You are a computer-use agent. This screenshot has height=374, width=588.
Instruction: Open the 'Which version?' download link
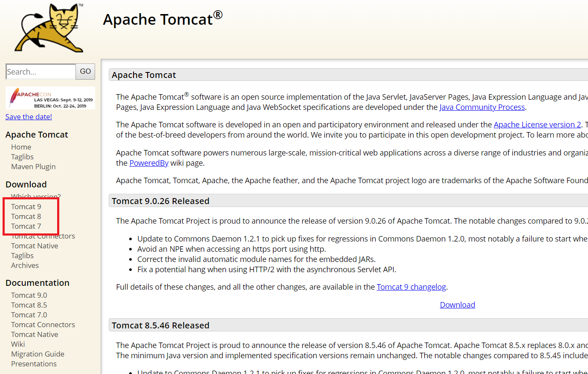click(x=36, y=196)
